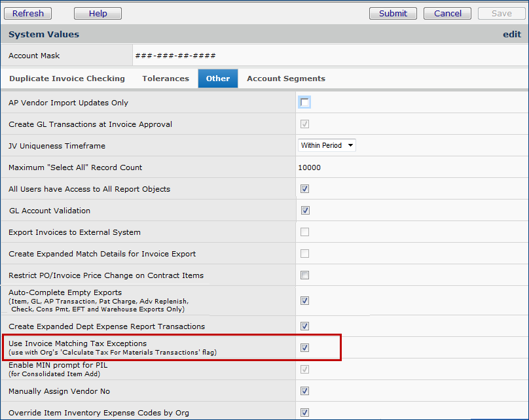Select the Other tab
Viewport: 529px width, 420px height.
218,79
